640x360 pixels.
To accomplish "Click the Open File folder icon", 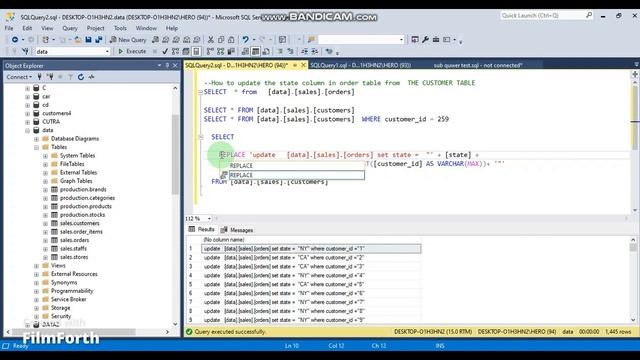I will click(x=78, y=40).
